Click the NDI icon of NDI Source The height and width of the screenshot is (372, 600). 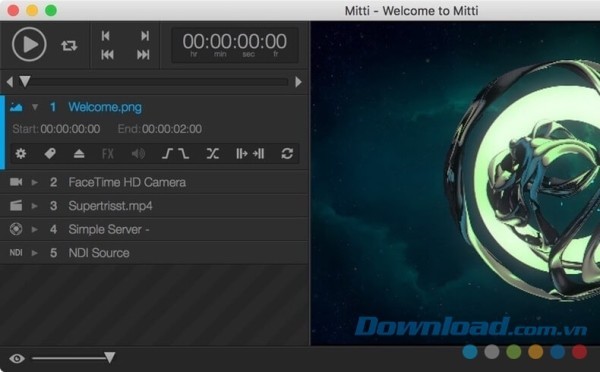[16, 253]
